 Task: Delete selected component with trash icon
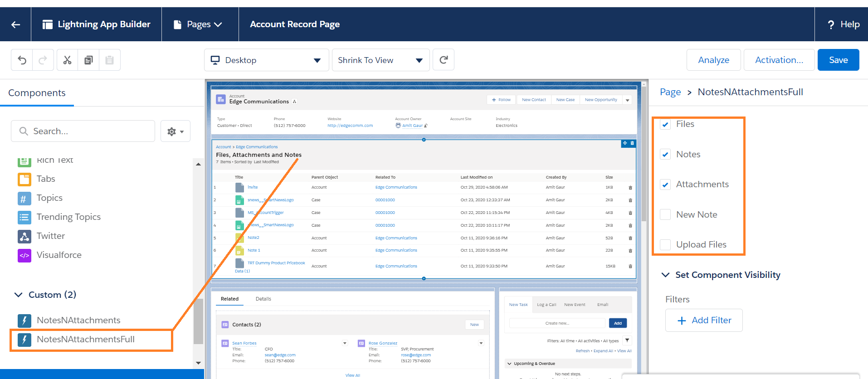pyautogui.click(x=632, y=143)
